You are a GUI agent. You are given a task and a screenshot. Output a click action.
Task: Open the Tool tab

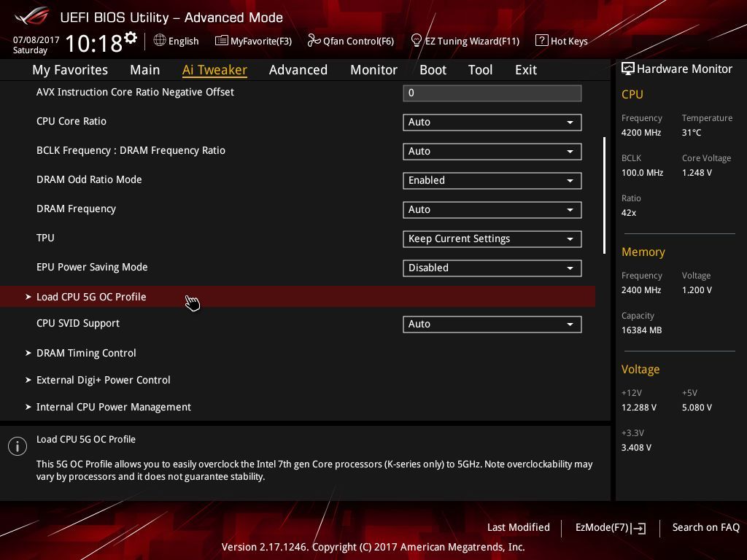(x=480, y=70)
